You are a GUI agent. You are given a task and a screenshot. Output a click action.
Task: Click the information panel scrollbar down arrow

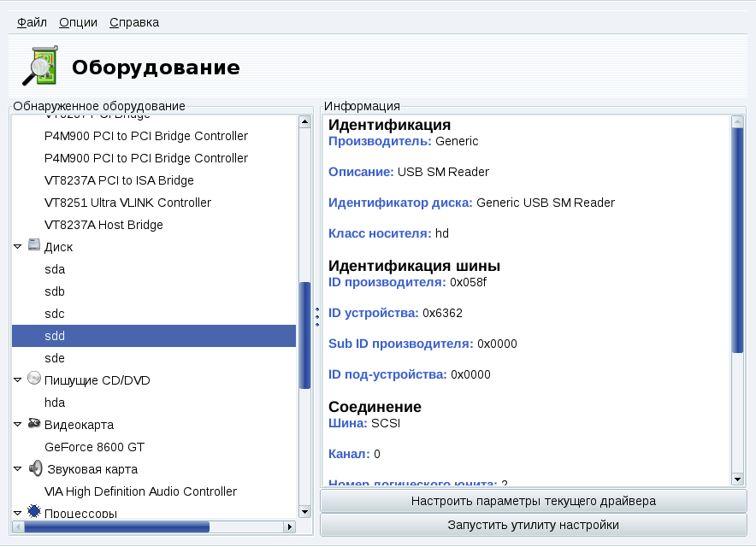[736, 479]
